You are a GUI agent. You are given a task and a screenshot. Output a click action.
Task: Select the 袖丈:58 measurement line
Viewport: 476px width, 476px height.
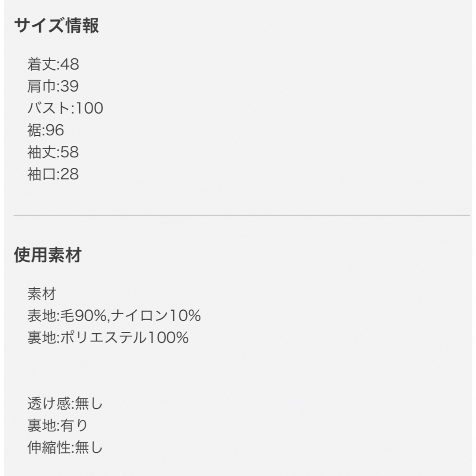coord(53,152)
